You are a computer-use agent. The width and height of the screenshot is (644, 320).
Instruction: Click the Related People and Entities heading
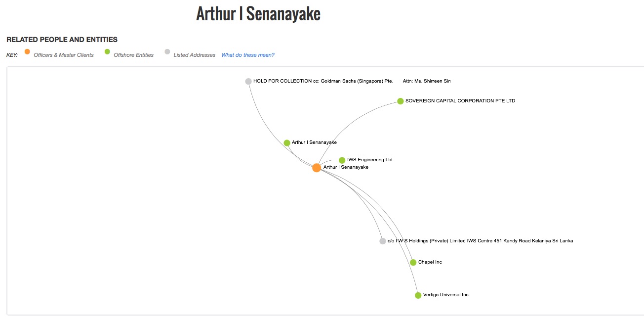point(62,40)
